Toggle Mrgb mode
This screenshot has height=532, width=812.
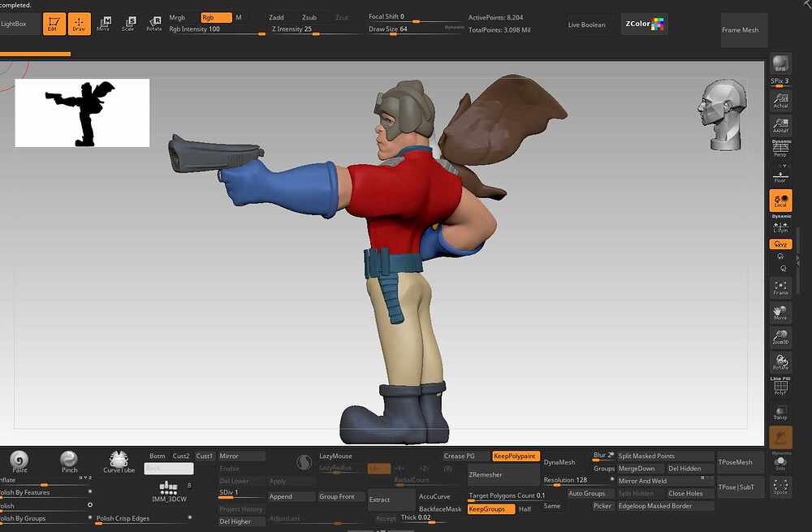(177, 18)
